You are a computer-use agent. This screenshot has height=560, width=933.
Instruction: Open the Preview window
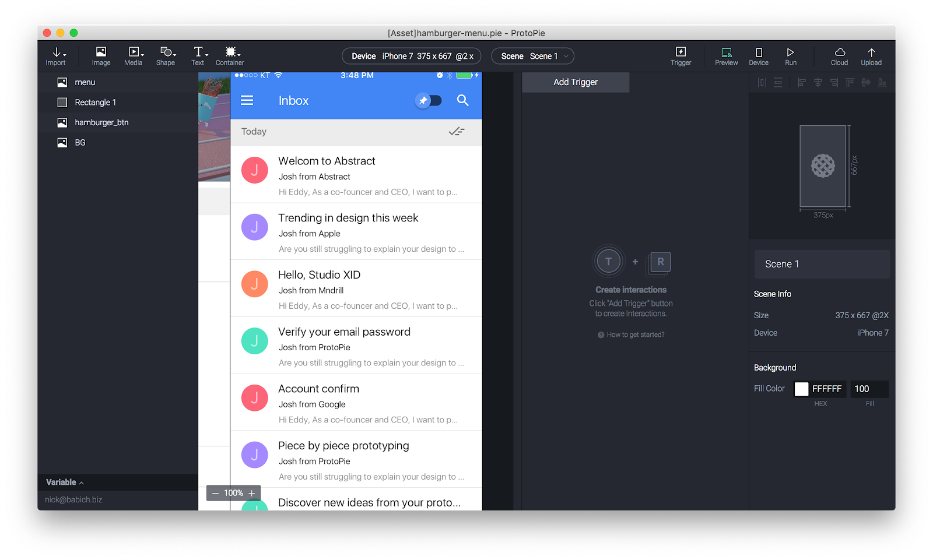pyautogui.click(x=727, y=56)
